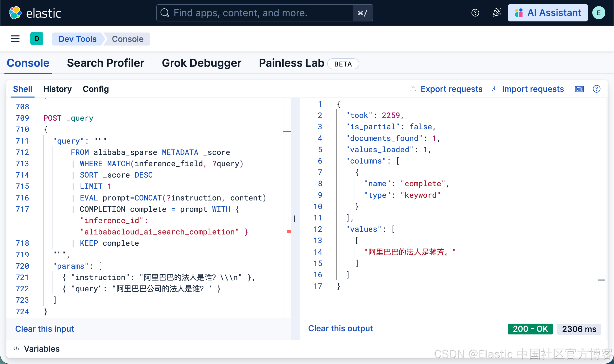
Task: Open the Grok Debugger tab
Action: [201, 63]
